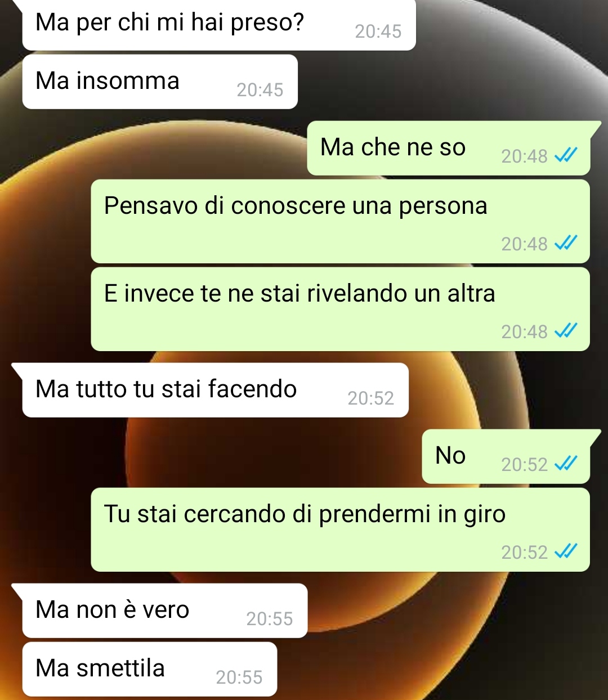This screenshot has width=608, height=700.
Task: Select the "Ma insomma" message bubble
Action: pos(160,82)
